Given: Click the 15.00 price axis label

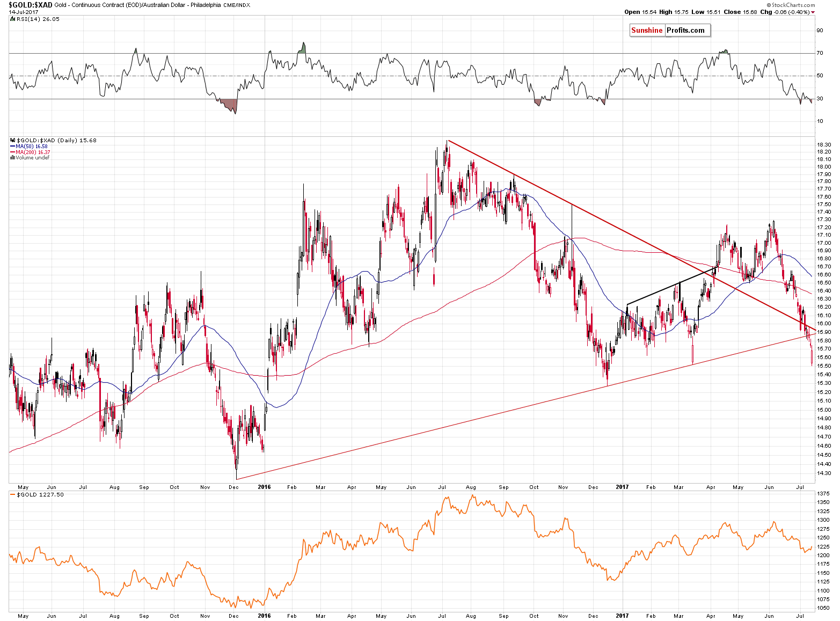Looking at the screenshot, I should (823, 410).
